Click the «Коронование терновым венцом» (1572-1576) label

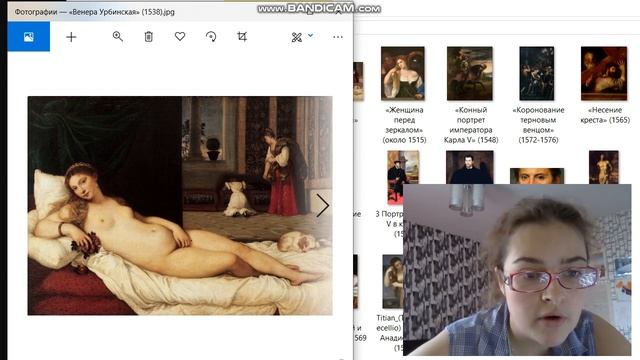[538, 125]
